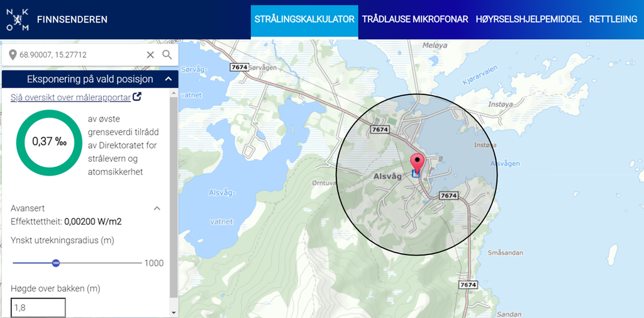Image resolution: width=644 pixels, height=318 pixels.
Task: Click the Småsandan label on the map
Action: pos(506,252)
